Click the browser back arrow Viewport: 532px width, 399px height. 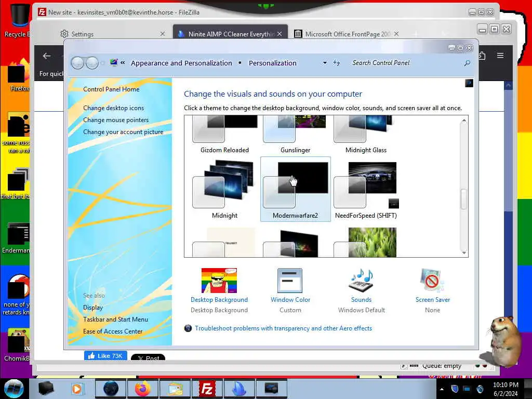coord(47,56)
